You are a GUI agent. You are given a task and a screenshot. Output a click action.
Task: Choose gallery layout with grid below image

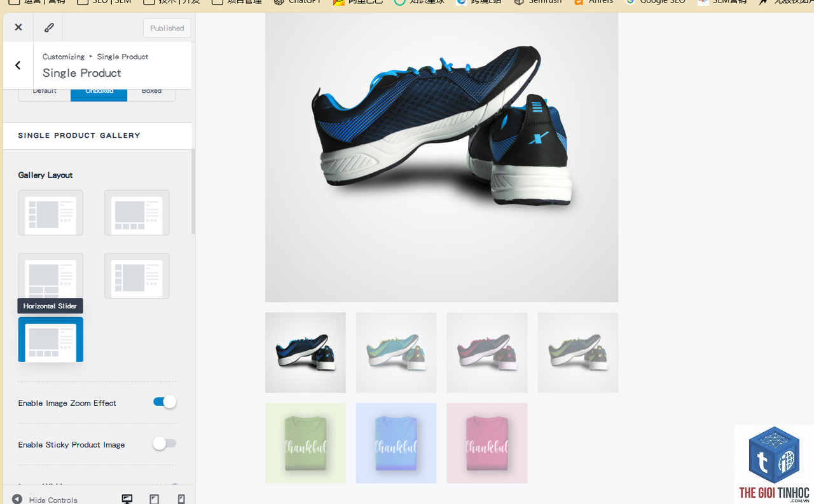tap(51, 276)
